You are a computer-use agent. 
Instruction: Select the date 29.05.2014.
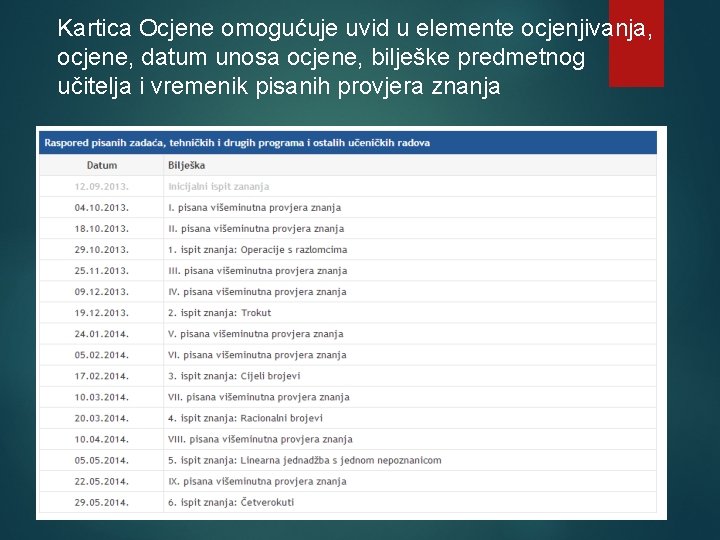tap(101, 503)
